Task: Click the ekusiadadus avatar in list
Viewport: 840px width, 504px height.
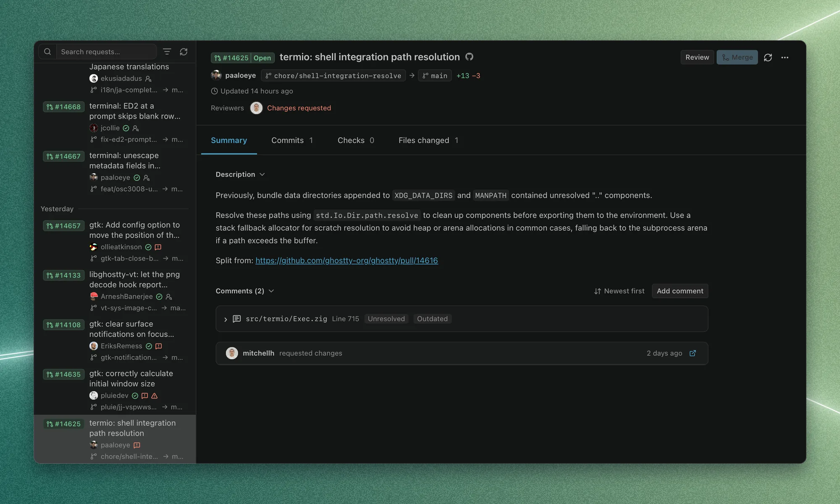Action: pos(94,79)
